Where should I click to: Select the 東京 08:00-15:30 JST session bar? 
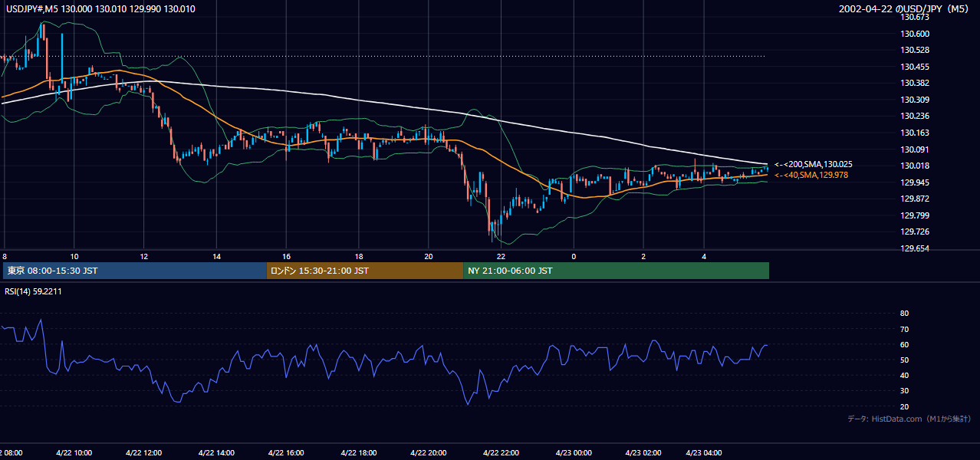click(x=134, y=271)
